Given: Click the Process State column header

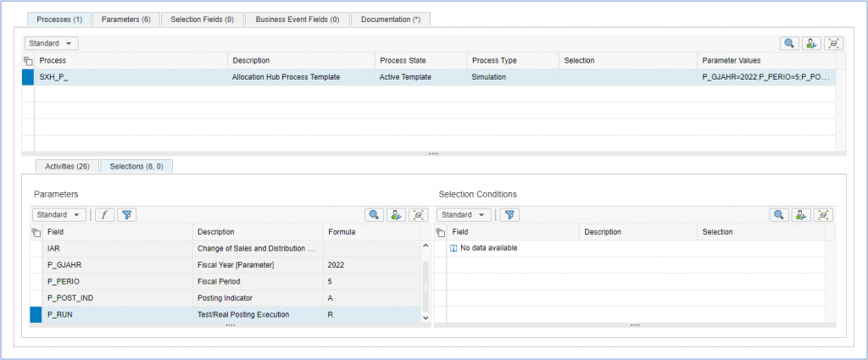Looking at the screenshot, I should (420, 61).
